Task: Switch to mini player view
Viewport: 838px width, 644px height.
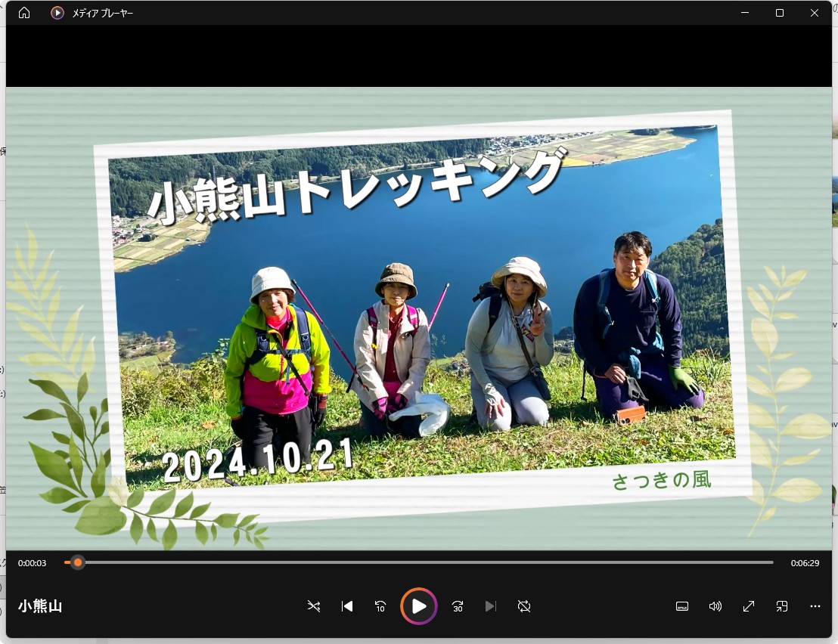Action: coord(781,606)
